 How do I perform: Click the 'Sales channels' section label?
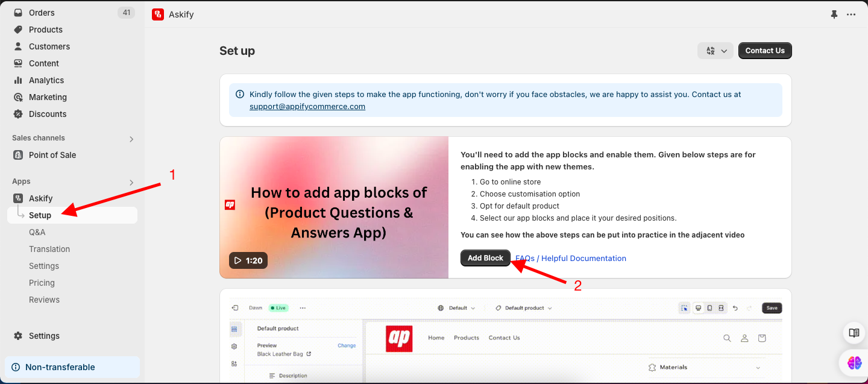pyautogui.click(x=39, y=138)
